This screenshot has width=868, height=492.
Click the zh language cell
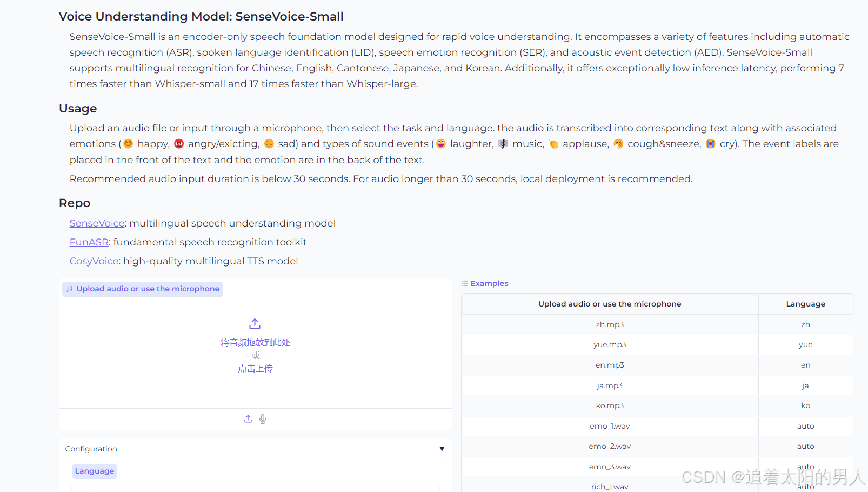pyautogui.click(x=806, y=324)
